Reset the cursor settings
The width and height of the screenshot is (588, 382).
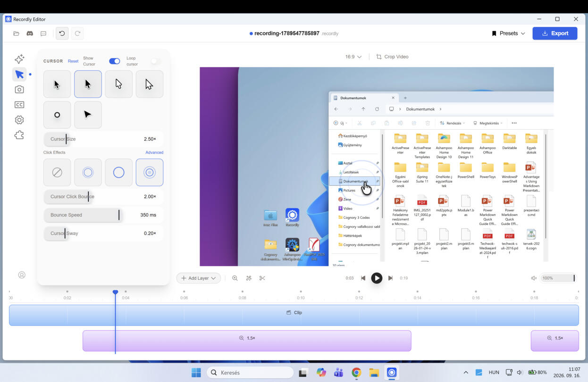[73, 61]
